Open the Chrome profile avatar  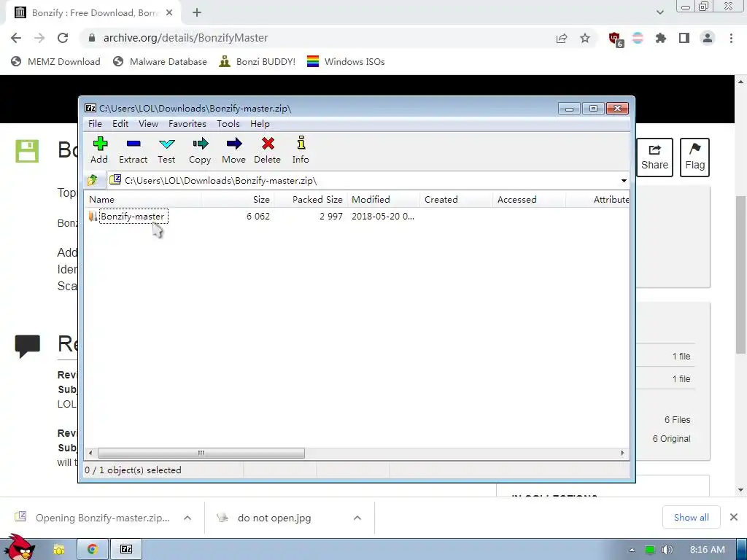click(708, 38)
